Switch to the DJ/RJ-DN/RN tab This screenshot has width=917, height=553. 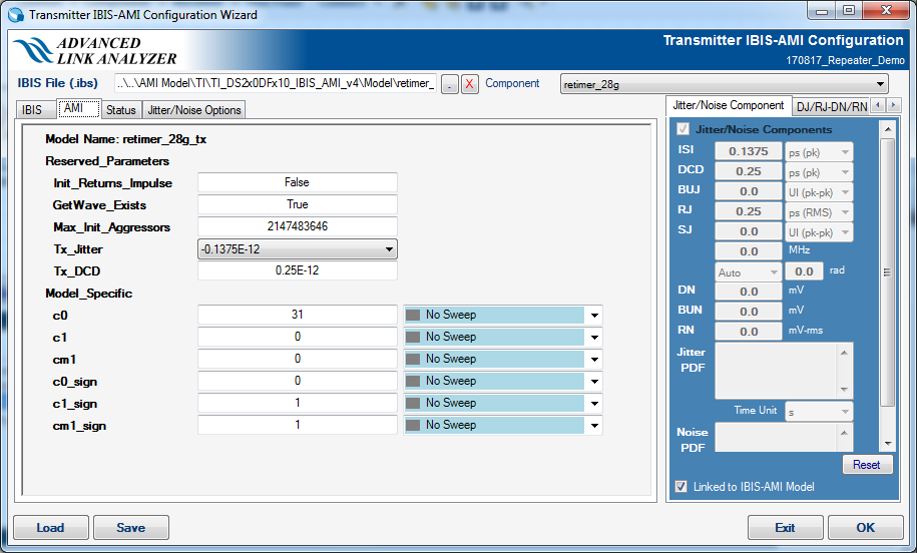pyautogui.click(x=832, y=107)
